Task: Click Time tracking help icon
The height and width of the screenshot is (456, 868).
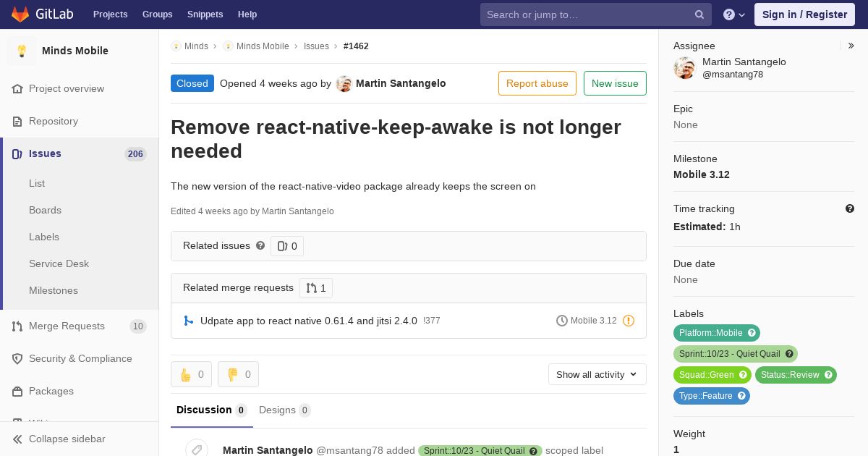Action: pos(850,208)
